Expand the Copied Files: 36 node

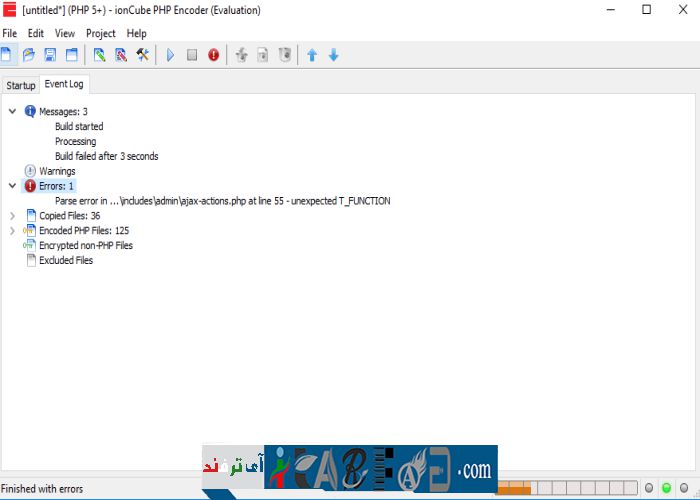pyautogui.click(x=12, y=215)
